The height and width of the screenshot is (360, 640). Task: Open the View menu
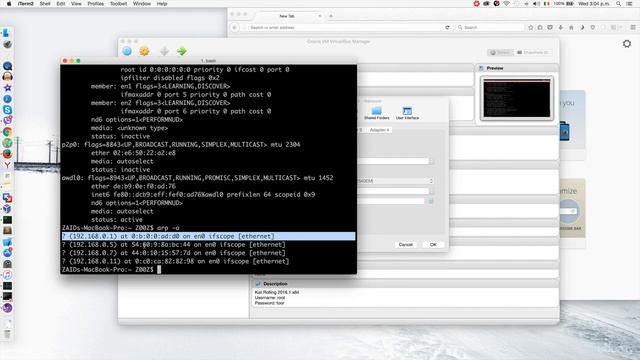point(76,4)
